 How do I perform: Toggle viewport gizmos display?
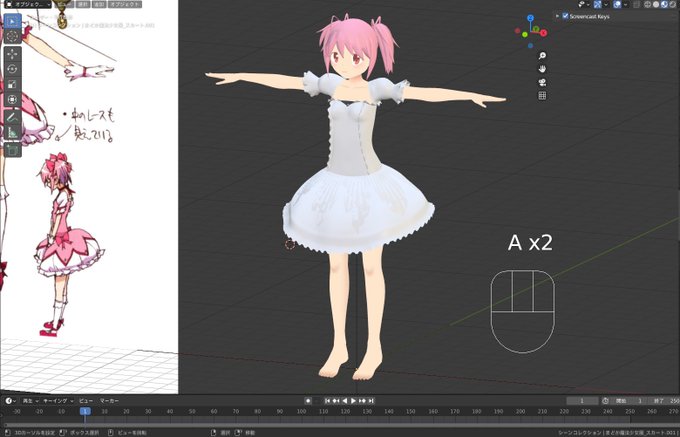[598, 4]
